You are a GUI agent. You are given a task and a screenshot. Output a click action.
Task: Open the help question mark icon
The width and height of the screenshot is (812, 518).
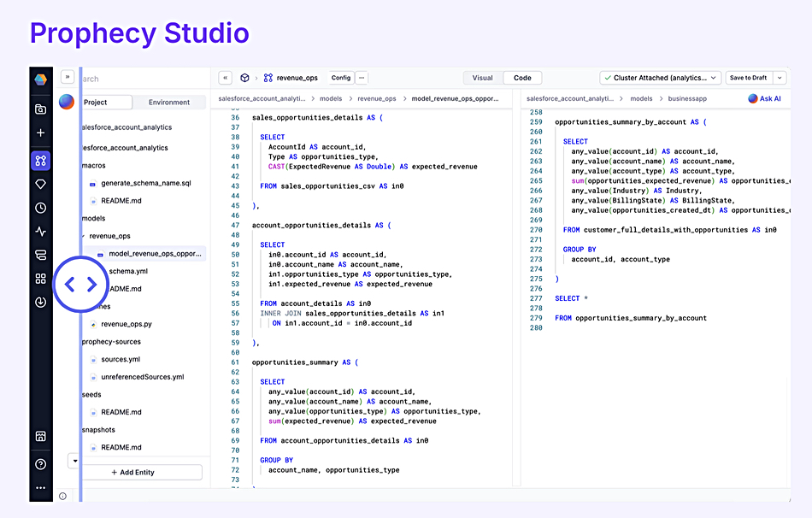(x=40, y=464)
